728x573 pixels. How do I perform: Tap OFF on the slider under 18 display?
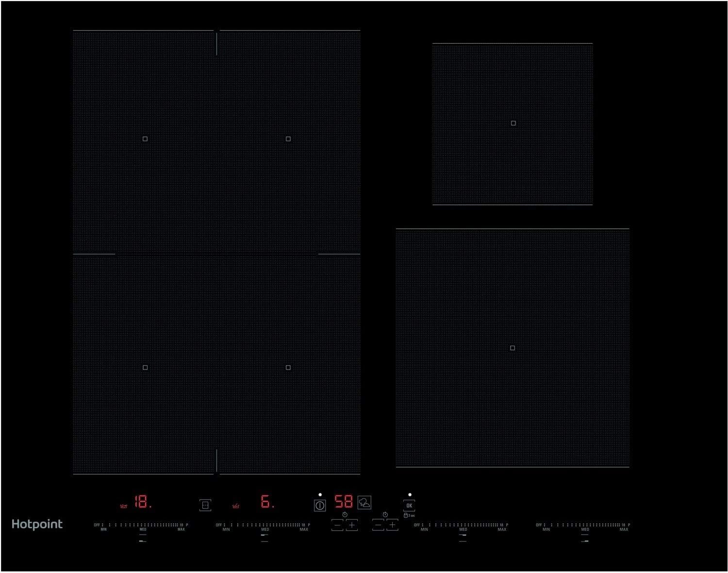pyautogui.click(x=97, y=525)
